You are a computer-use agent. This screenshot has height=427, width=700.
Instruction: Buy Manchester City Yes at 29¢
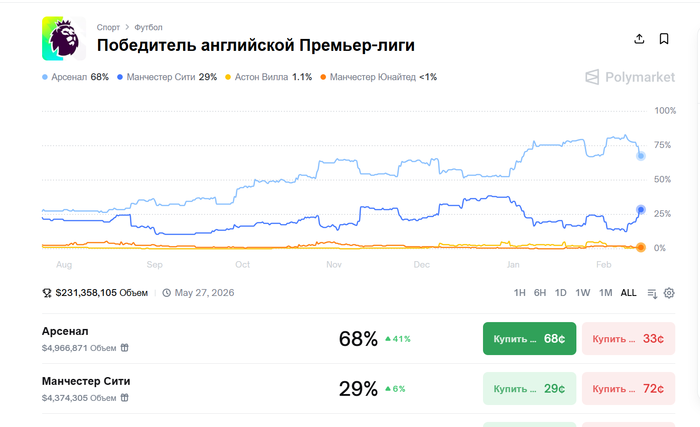[x=529, y=389]
